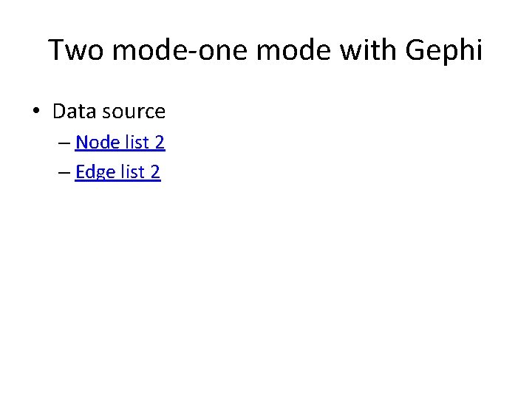The width and height of the screenshot is (532, 399).
Task: Click the second word mode in the title
Action: [x=293, y=50]
